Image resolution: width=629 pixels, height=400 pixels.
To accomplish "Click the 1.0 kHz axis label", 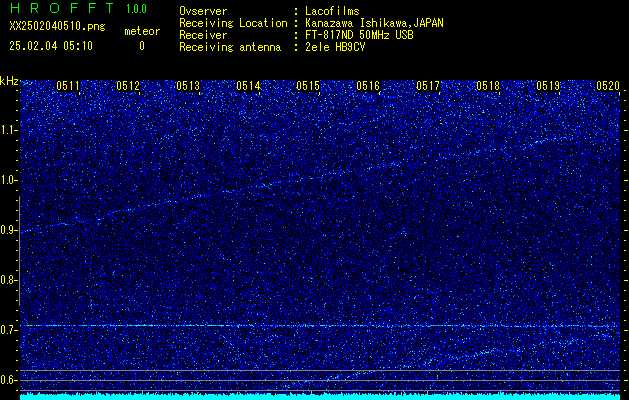I will [9, 181].
